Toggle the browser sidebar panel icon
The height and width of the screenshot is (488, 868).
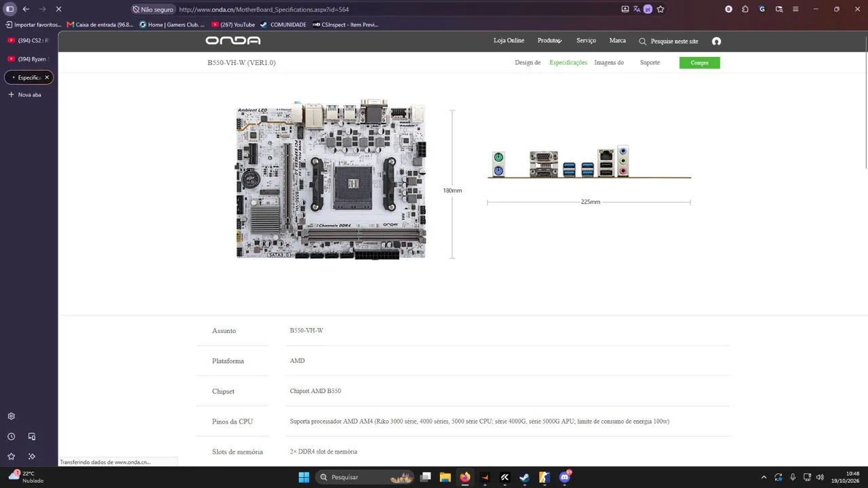click(9, 9)
